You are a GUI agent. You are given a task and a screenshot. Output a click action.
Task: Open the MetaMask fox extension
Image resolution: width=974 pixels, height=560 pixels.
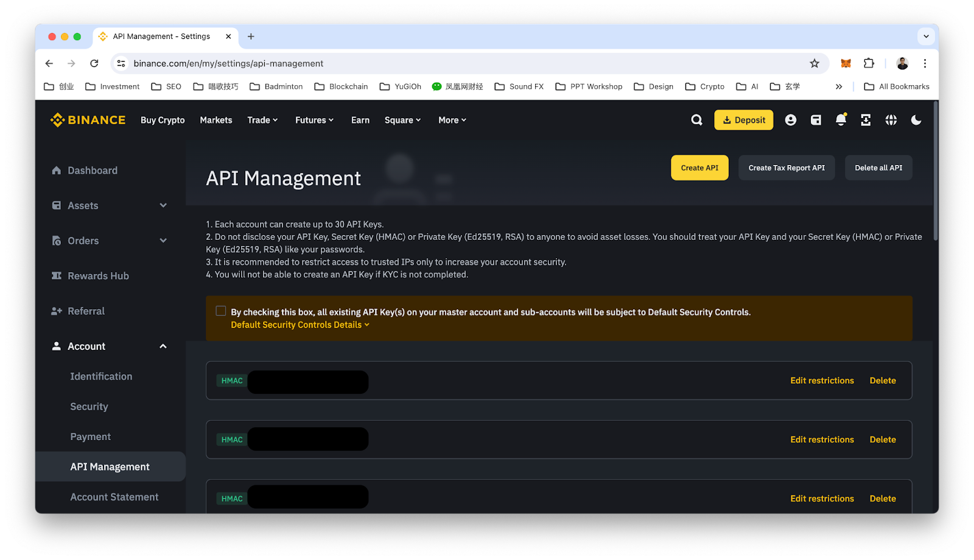click(x=846, y=63)
